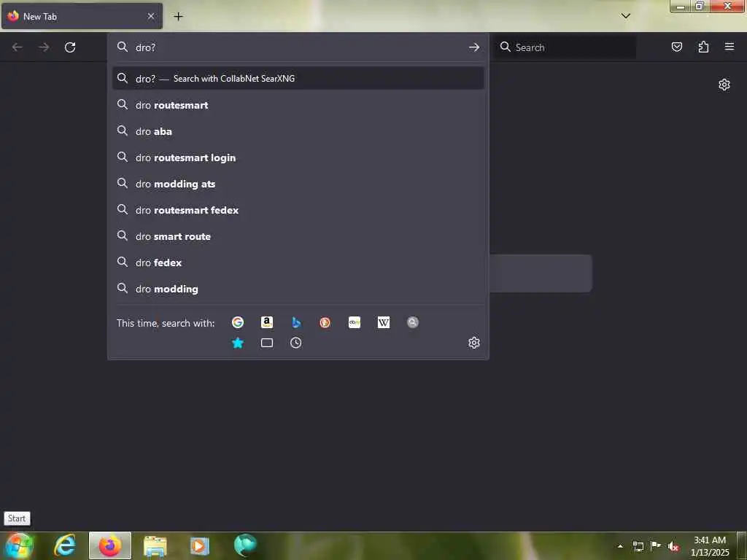
Task: Pick suggestion 'dro modding'
Action: point(298,289)
